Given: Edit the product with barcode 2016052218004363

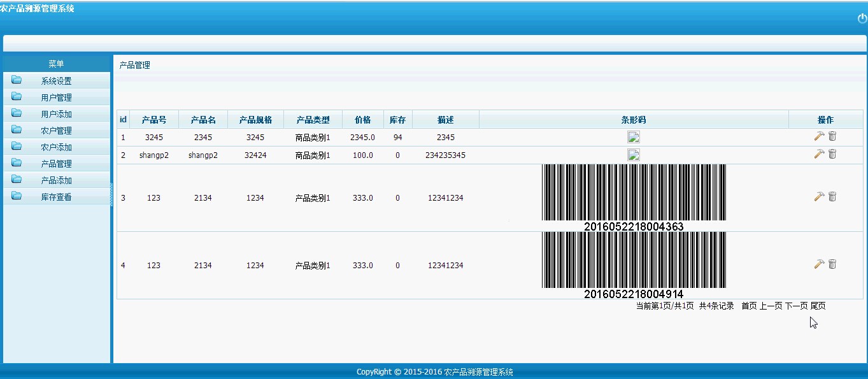Looking at the screenshot, I should [x=819, y=197].
